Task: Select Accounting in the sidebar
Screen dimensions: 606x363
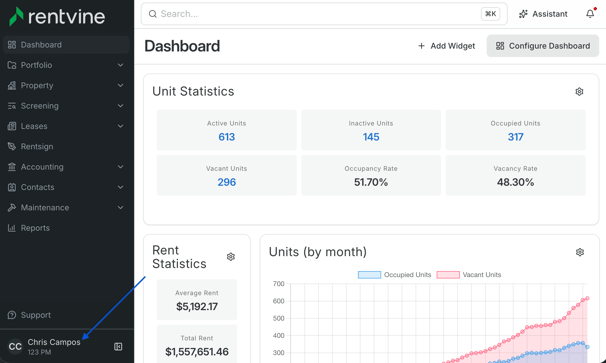Action: 66,167
